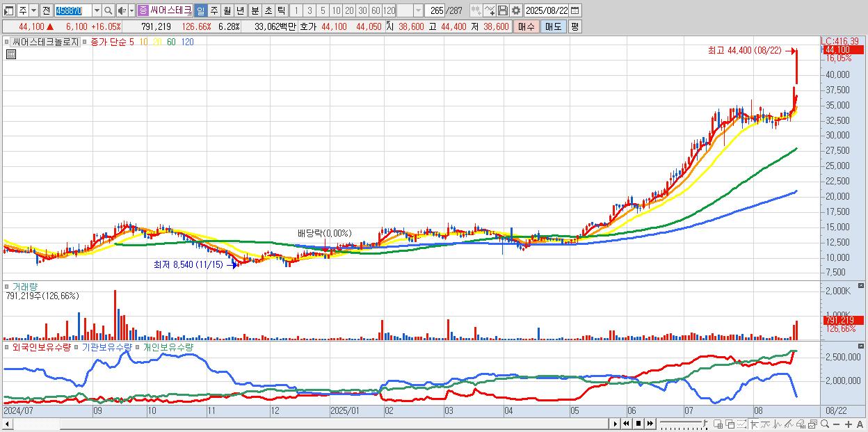
Task: Open the sound options dropdown arrow
Action: point(131,10)
